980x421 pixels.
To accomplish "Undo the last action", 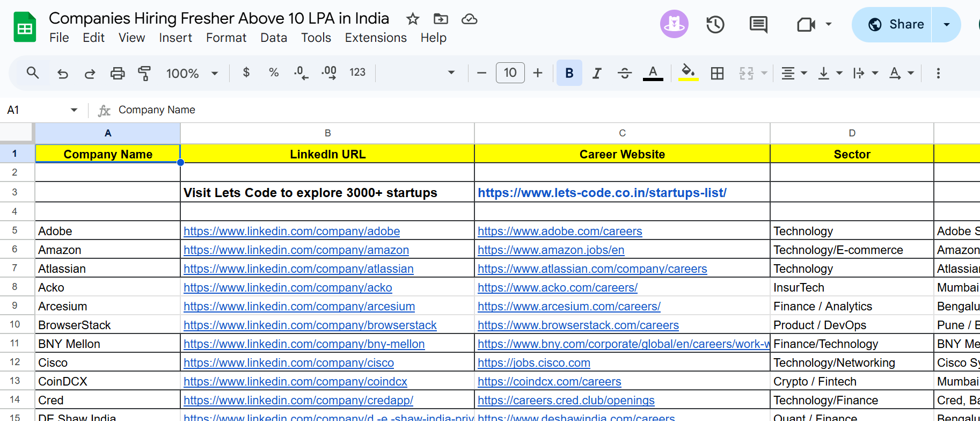I will pos(63,73).
